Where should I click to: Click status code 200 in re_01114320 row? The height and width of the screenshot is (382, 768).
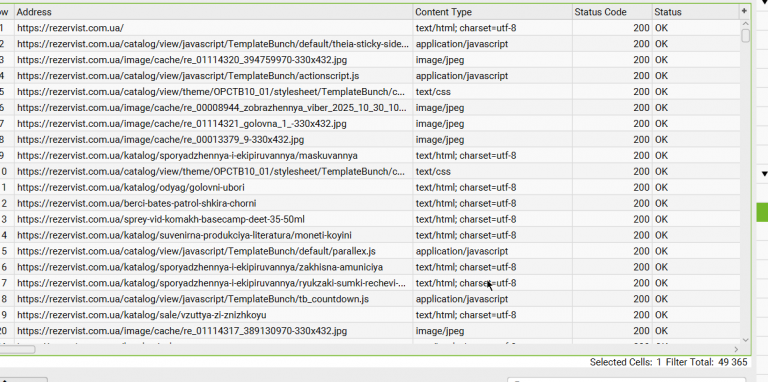click(x=612, y=60)
